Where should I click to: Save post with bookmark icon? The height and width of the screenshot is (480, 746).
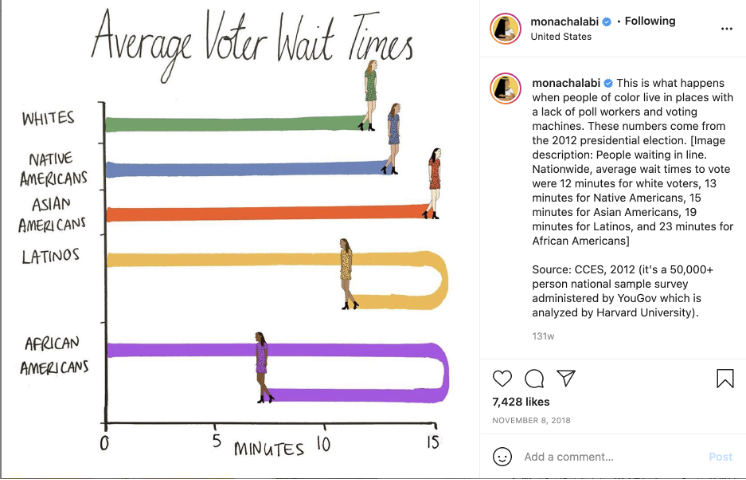tap(725, 379)
